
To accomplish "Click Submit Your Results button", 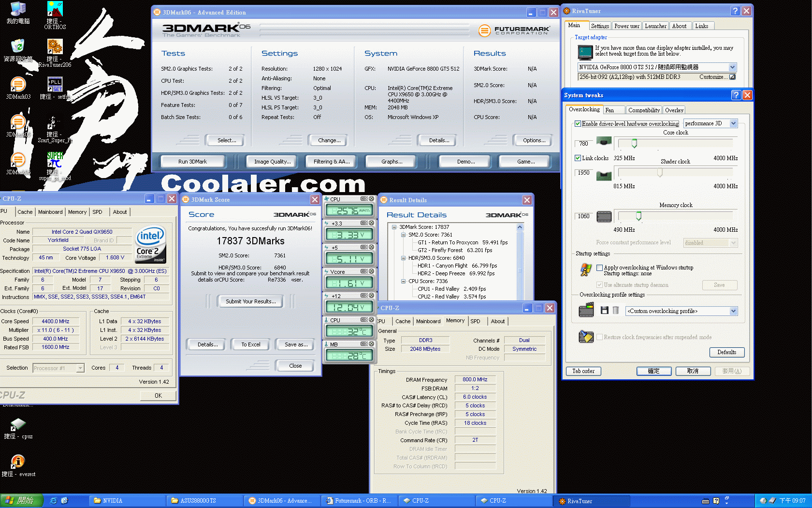I will [251, 301].
